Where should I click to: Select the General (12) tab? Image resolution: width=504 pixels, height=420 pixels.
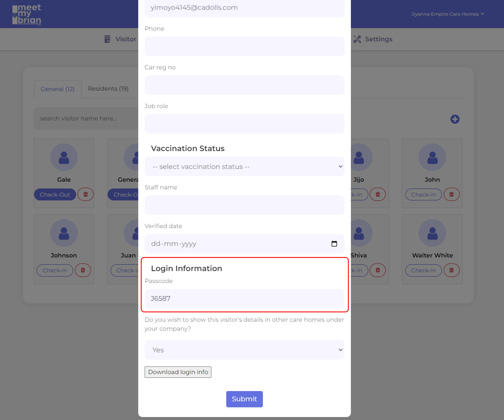tap(58, 89)
